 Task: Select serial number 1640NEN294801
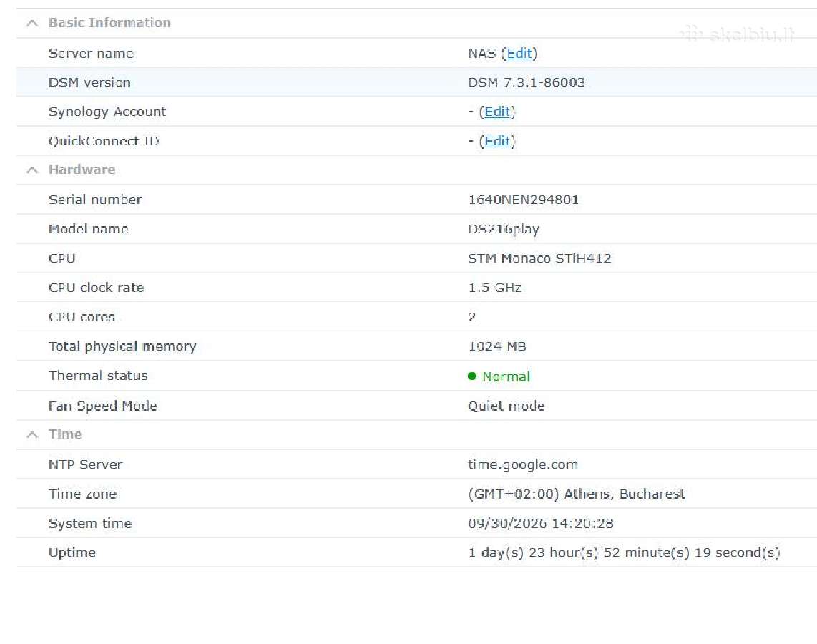(x=523, y=200)
